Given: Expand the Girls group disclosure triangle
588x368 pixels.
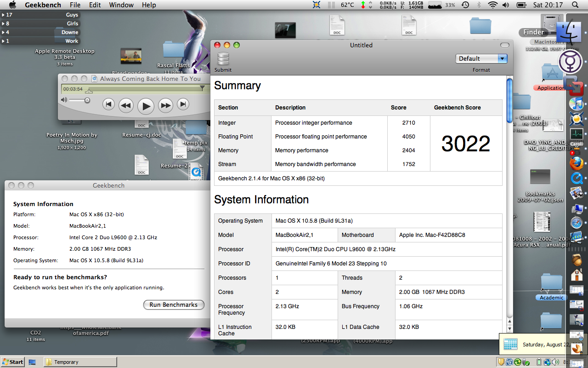Looking at the screenshot, I should pyautogui.click(x=3, y=23).
